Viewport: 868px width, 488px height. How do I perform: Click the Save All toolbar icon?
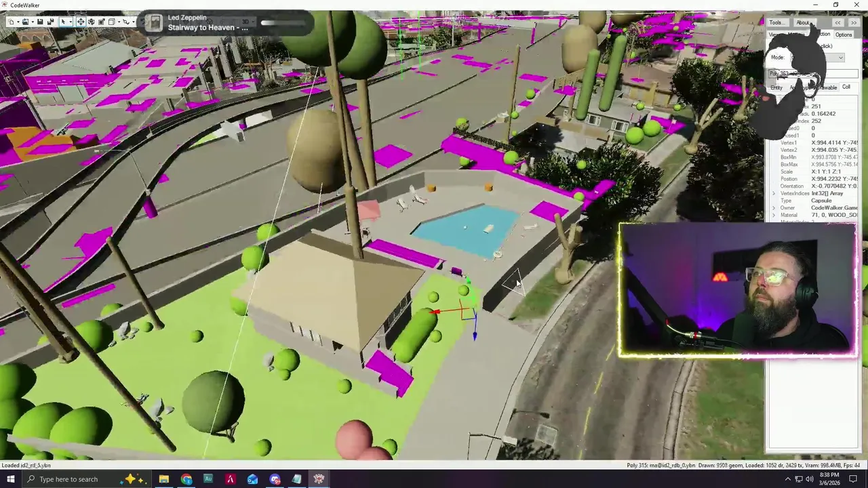[x=50, y=22]
